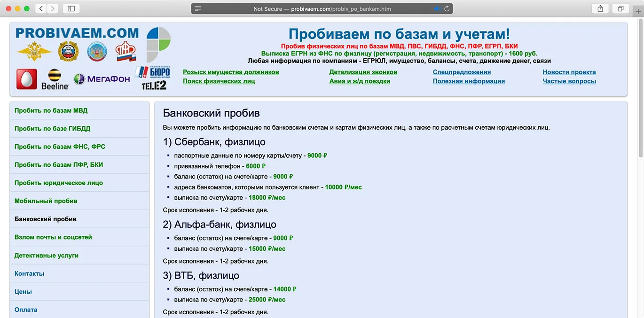The image size is (644, 318).
Task: Open 'Новости проекта' link
Action: (x=569, y=72)
